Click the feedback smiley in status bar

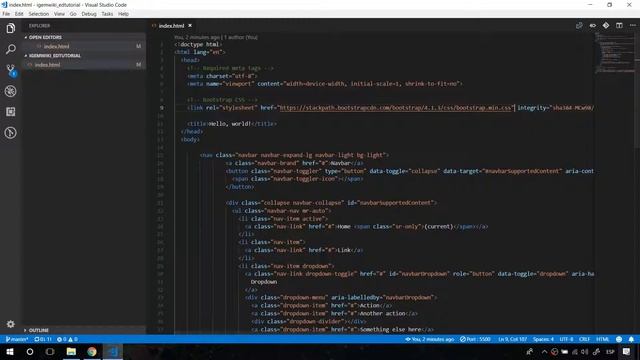[619, 339]
